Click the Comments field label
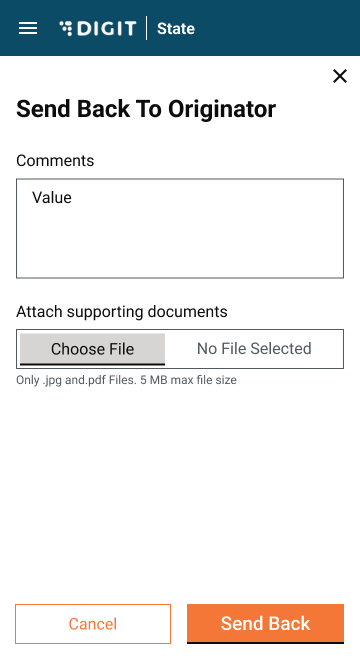The width and height of the screenshot is (360, 660). pos(55,160)
